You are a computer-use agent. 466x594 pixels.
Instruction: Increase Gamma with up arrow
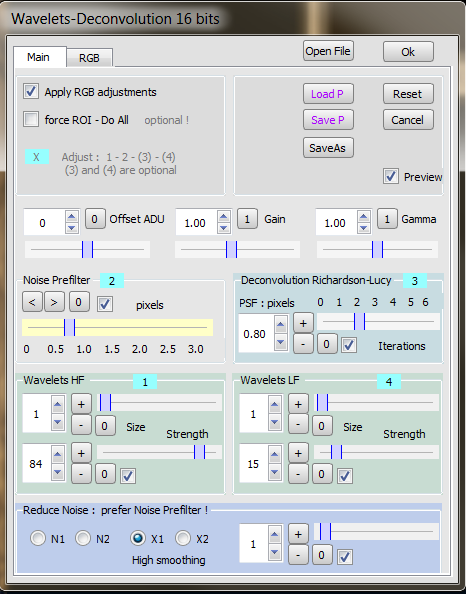click(364, 217)
